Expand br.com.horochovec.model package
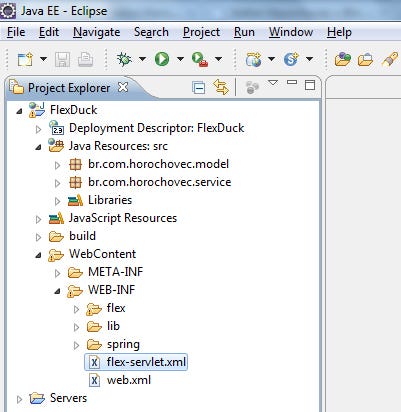 coord(58,165)
